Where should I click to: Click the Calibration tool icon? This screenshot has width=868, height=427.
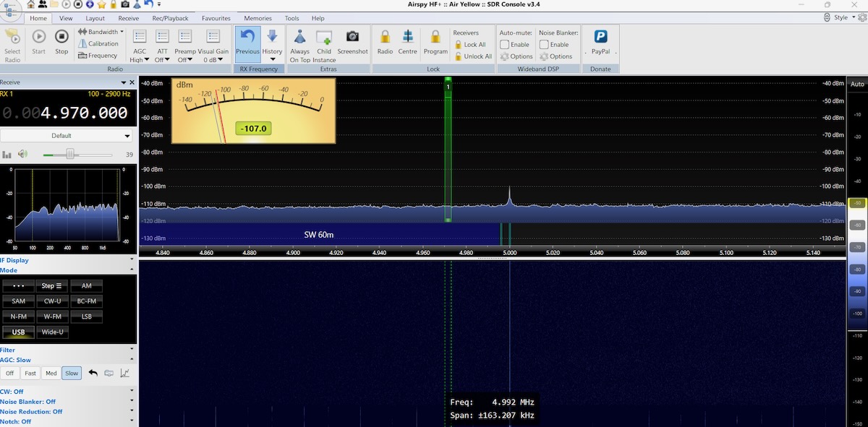[82, 43]
